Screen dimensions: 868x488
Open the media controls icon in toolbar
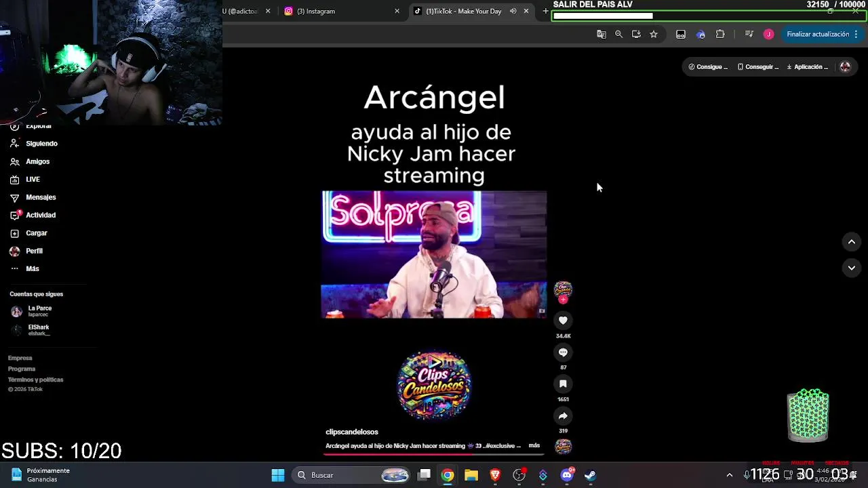click(749, 34)
